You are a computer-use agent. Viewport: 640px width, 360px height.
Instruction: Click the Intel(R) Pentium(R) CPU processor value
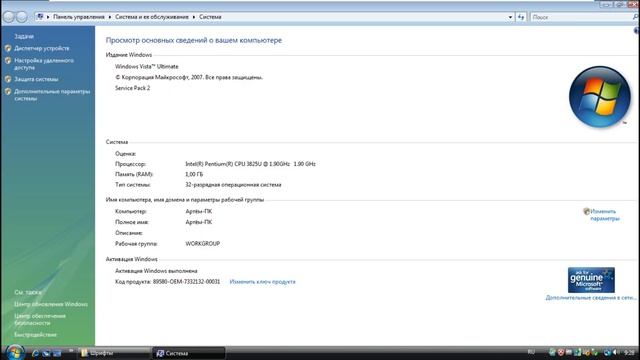coord(250,164)
